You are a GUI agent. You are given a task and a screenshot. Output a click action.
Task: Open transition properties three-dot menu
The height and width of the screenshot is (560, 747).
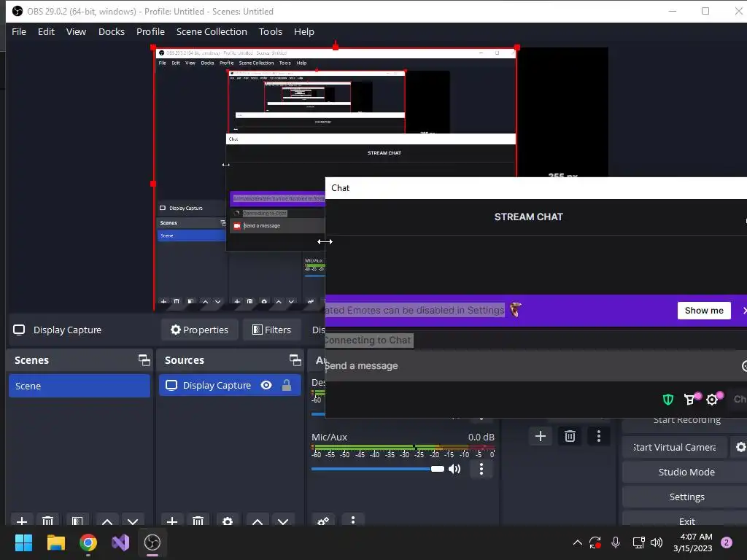[x=599, y=436]
